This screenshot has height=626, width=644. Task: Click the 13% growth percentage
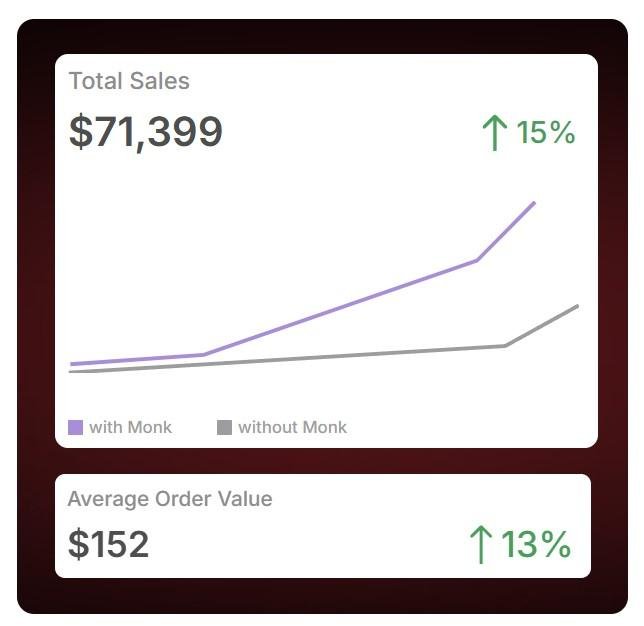(x=536, y=545)
